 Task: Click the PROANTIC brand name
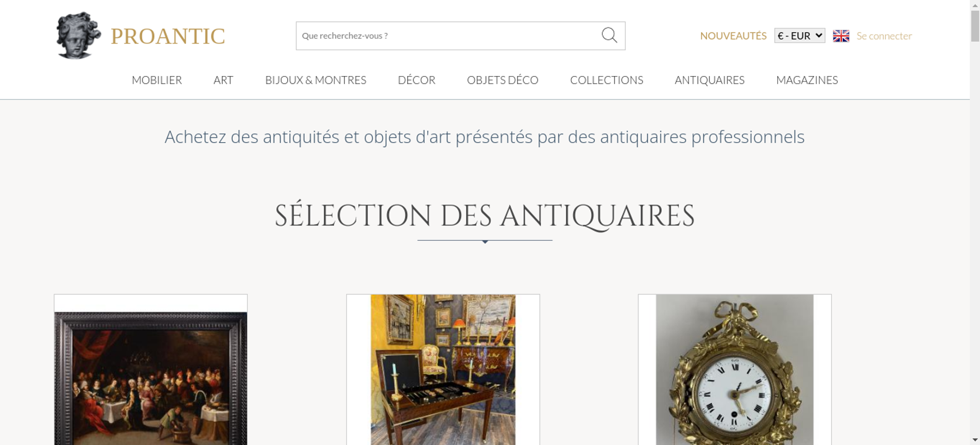tap(168, 36)
